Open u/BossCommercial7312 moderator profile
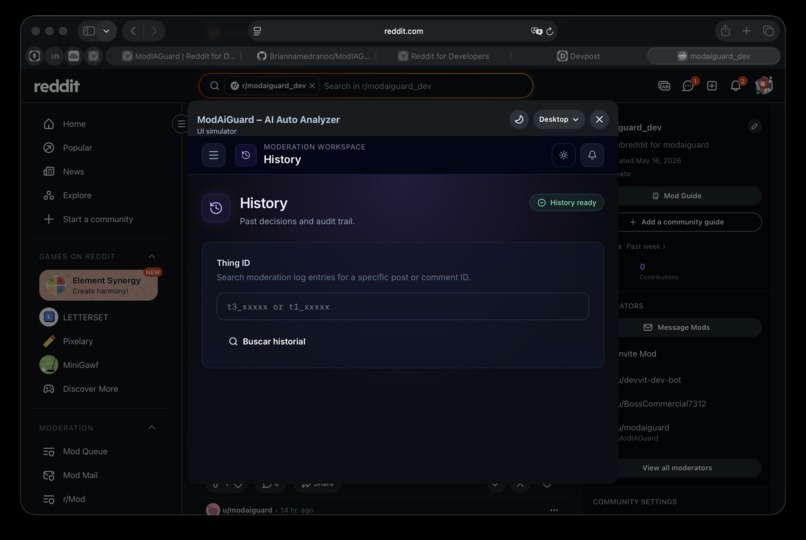Image resolution: width=806 pixels, height=540 pixels. (x=662, y=404)
